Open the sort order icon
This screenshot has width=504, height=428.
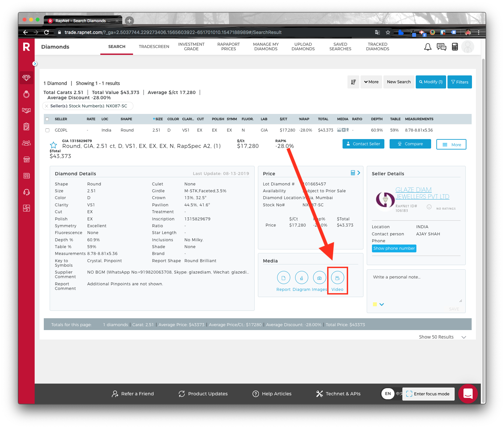tap(353, 82)
